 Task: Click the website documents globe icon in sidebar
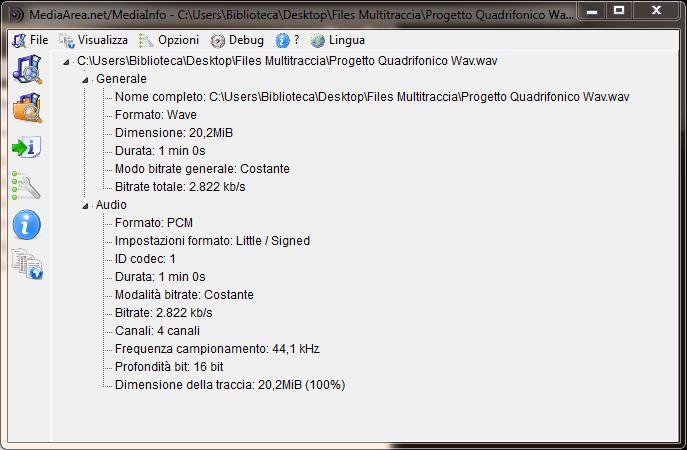coord(27,263)
